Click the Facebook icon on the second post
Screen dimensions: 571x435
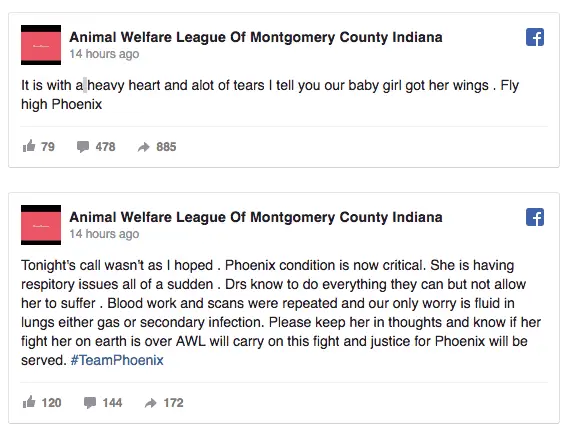535,217
